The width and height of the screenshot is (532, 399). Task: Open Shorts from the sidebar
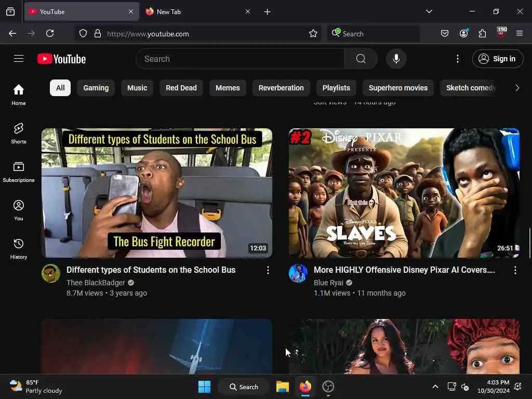tap(19, 134)
